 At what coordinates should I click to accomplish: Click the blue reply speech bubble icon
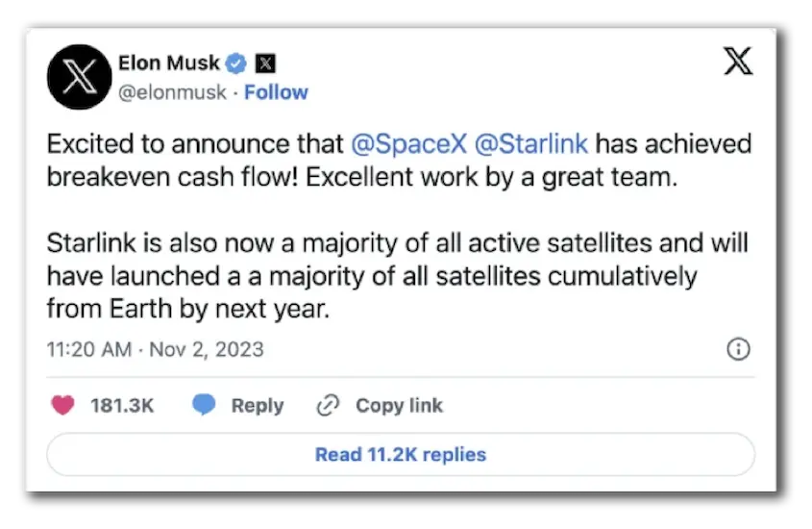click(204, 406)
